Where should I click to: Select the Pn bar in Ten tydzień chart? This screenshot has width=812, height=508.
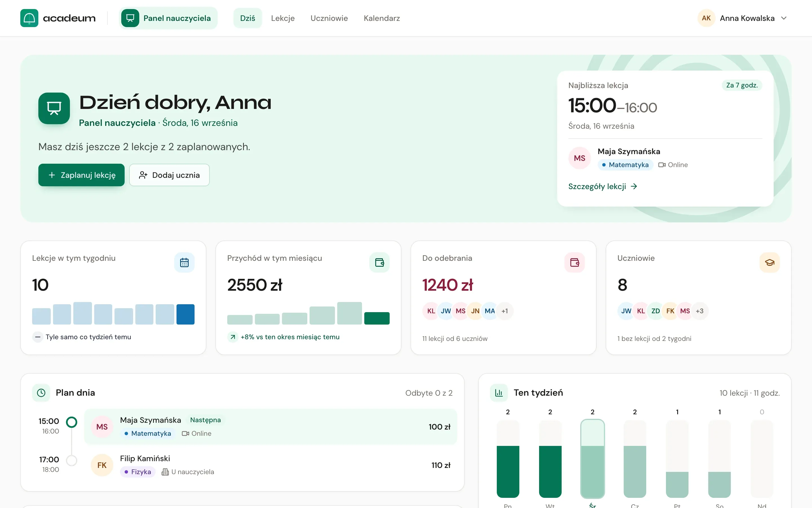pos(508,459)
